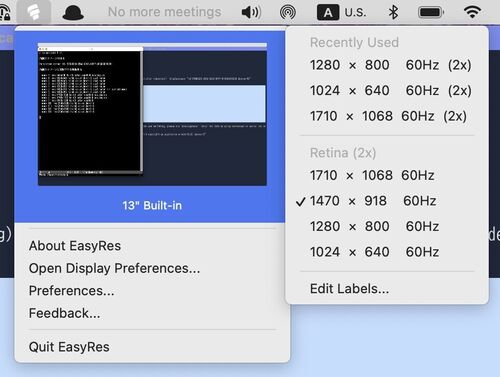Click the 'No more meetings' menu bar item
This screenshot has width=500, height=377.
coord(165,12)
